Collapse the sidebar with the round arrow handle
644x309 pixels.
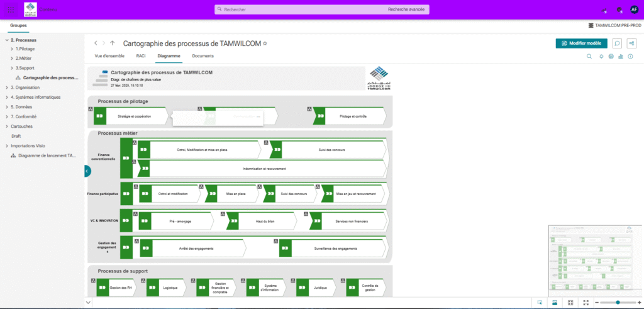[x=87, y=171]
